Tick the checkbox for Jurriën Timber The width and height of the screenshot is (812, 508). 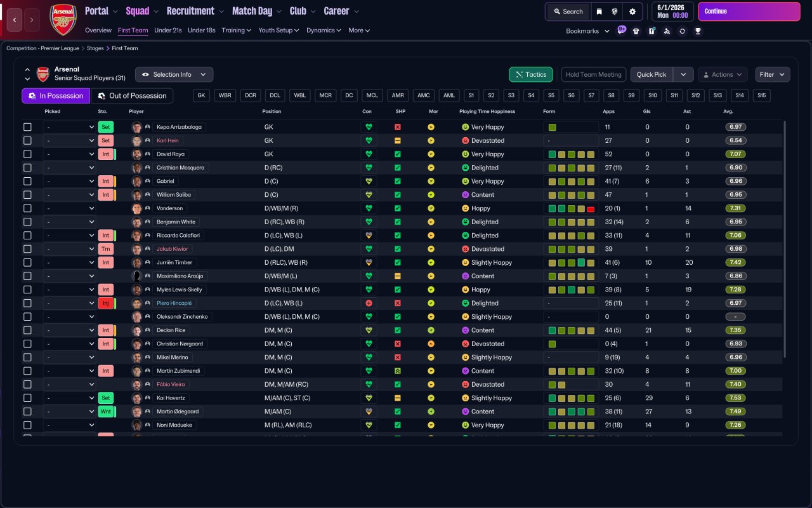click(x=27, y=263)
